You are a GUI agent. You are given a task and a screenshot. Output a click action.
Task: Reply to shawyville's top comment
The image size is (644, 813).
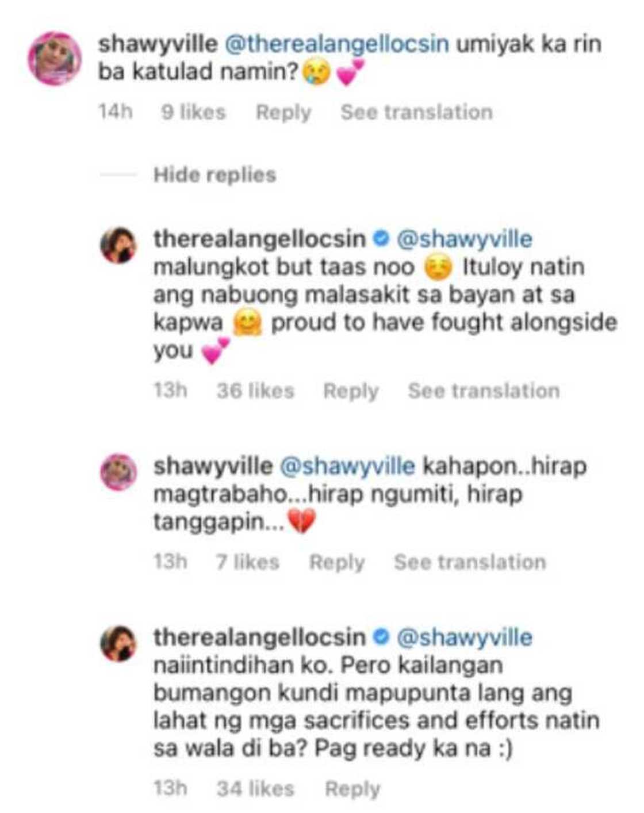283,112
